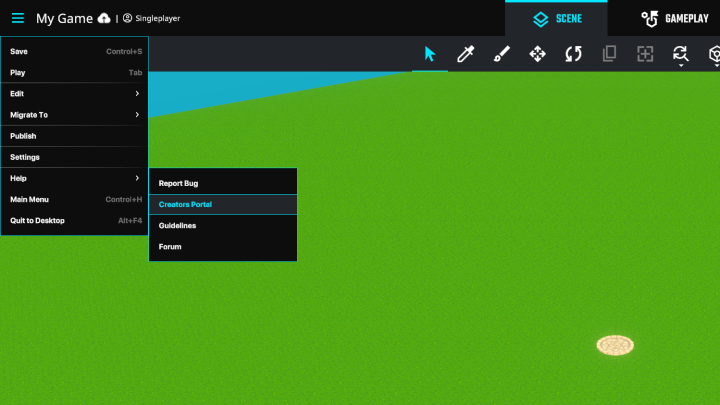The width and height of the screenshot is (720, 405).
Task: Click the cloud save icon beside My Game
Action: 104,18
